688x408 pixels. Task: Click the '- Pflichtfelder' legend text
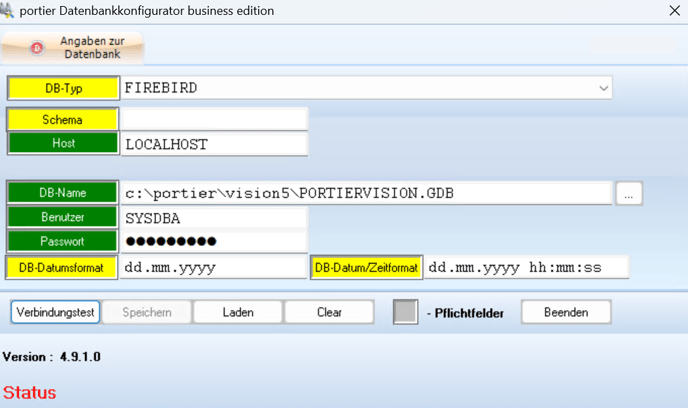(465, 313)
